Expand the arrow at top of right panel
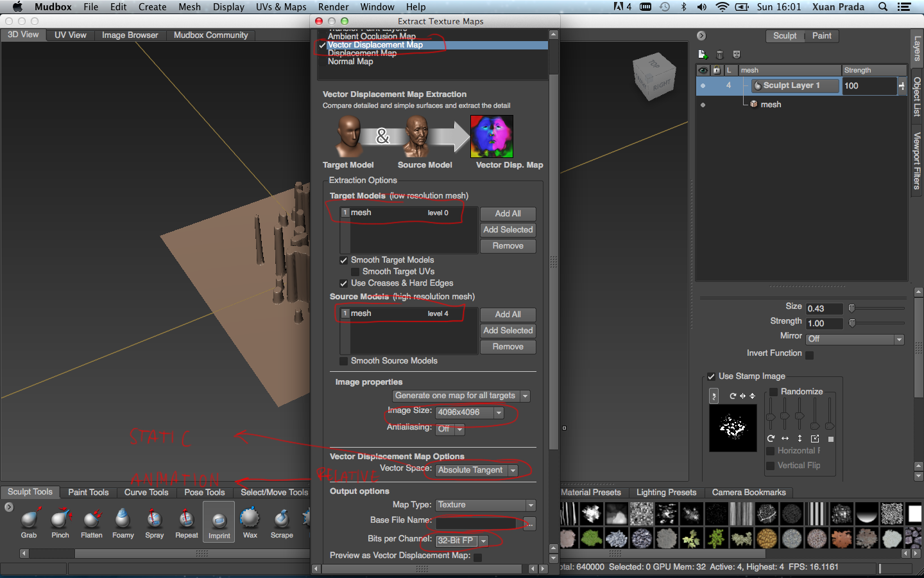 pyautogui.click(x=701, y=36)
